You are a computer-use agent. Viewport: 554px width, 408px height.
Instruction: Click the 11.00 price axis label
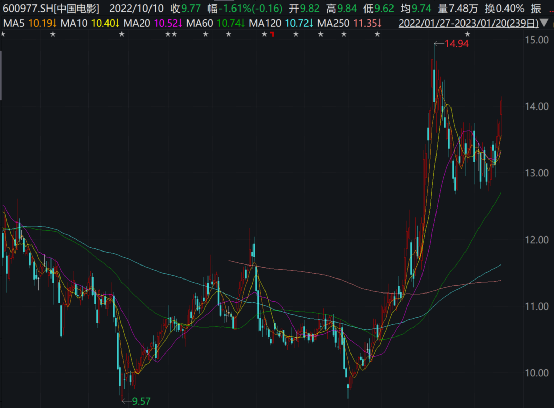point(536,306)
